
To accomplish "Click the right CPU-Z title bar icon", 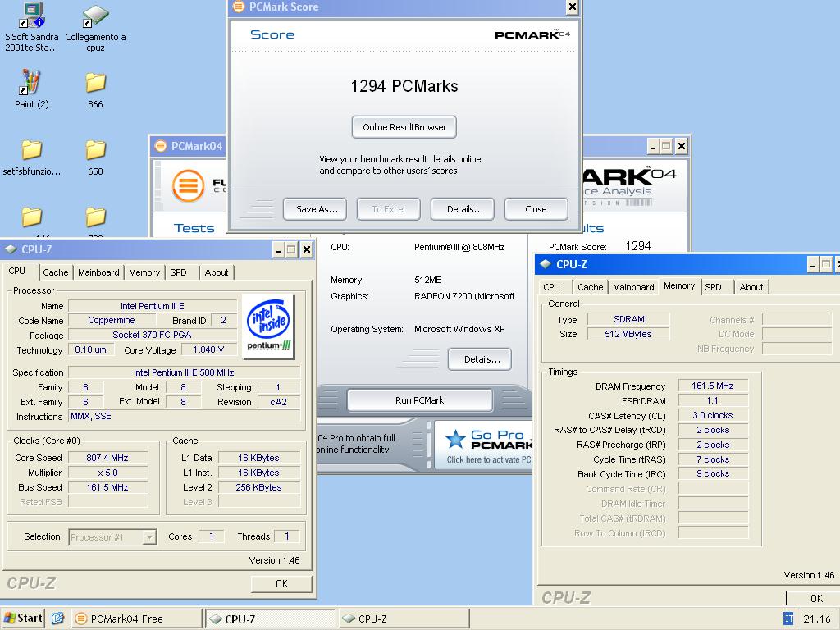I will coord(546,264).
